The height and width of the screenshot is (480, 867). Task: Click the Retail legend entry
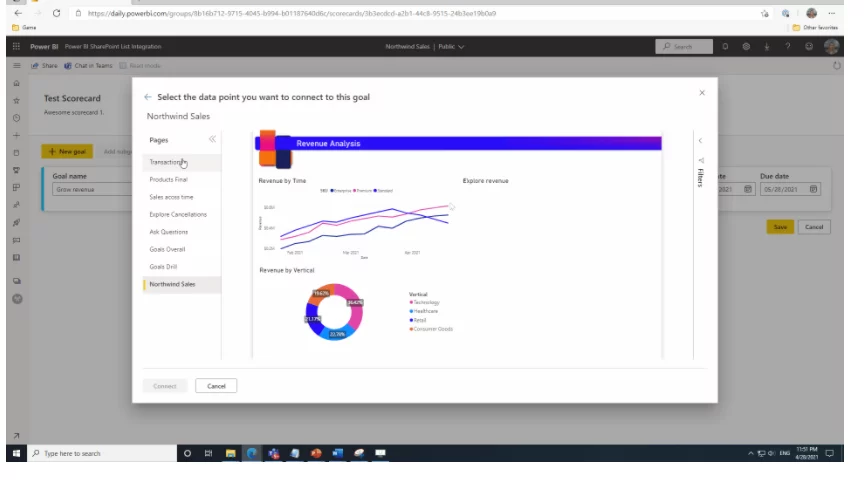pos(417,320)
